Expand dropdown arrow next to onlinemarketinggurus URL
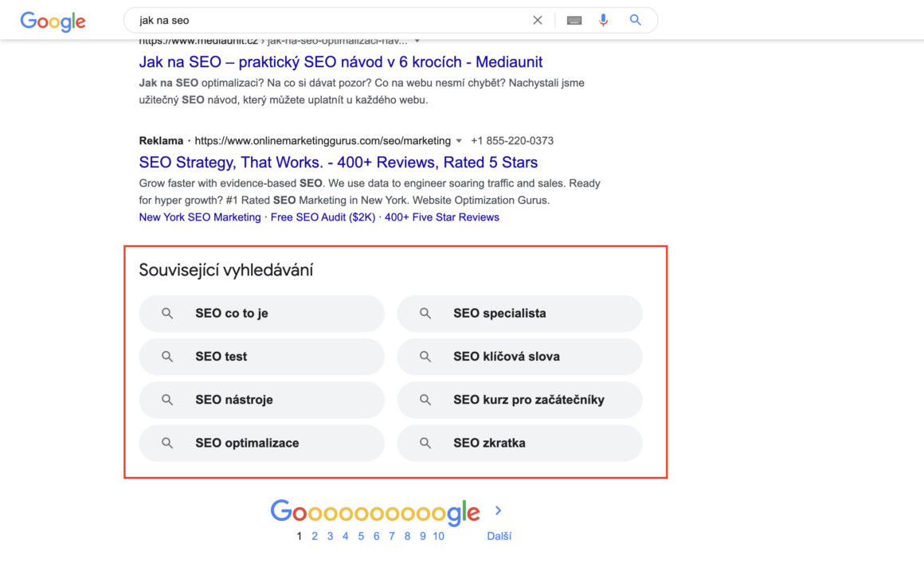924x563 pixels. pos(459,141)
